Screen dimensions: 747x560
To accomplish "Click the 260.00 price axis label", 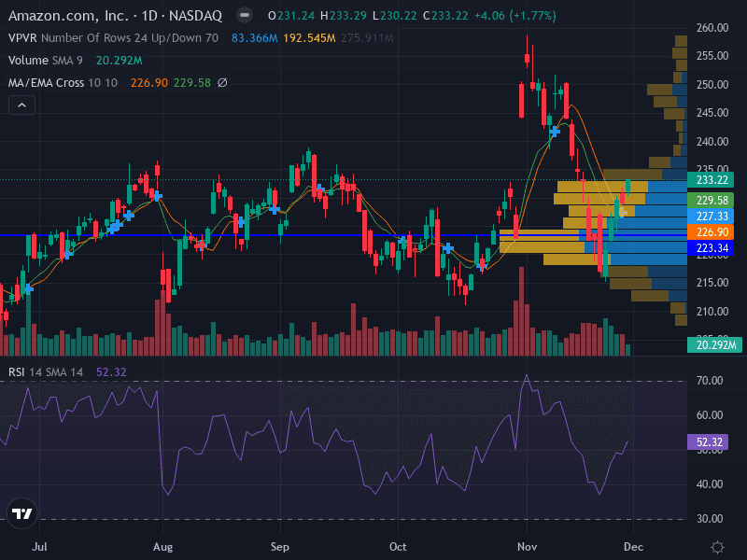I will (712, 28).
